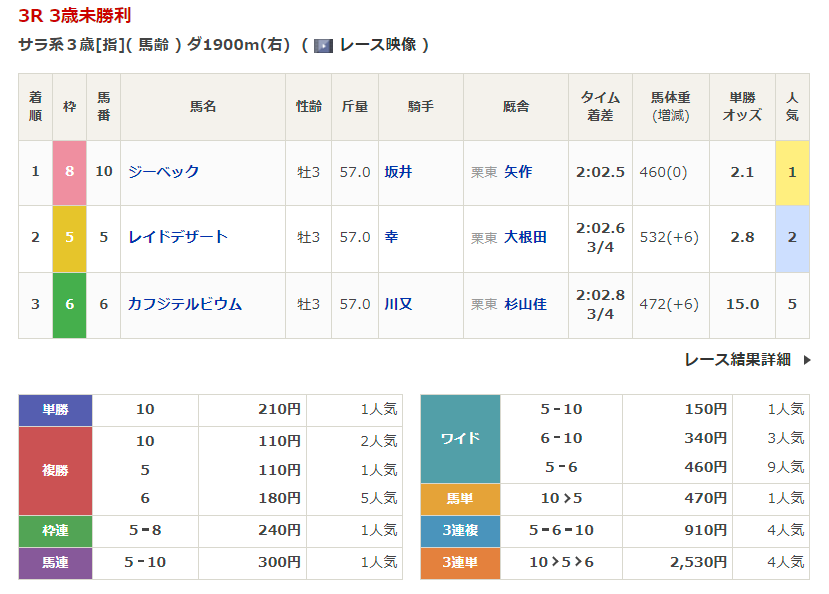Click the 3連単 payout label
Image resolution: width=829 pixels, height=594 pixels.
coord(459,563)
